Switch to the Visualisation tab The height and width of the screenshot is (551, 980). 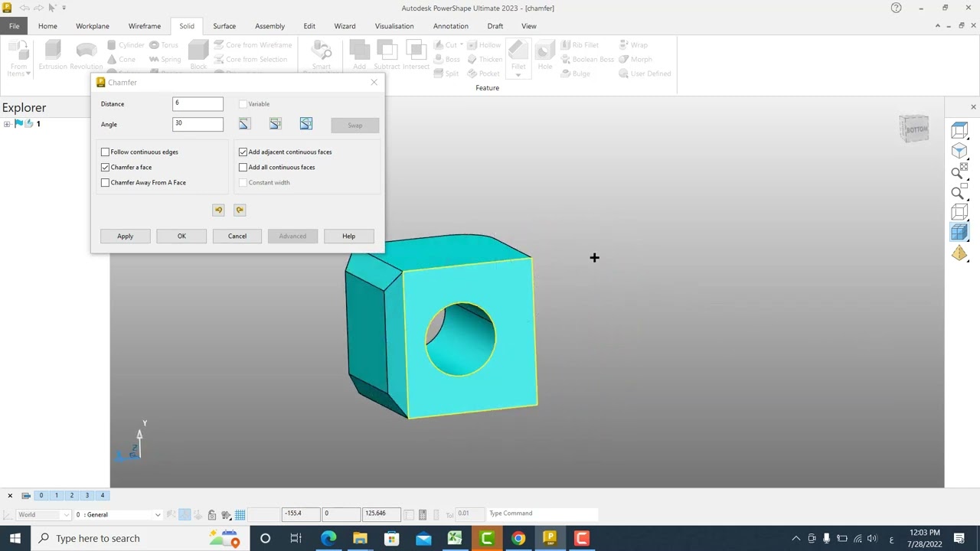pos(394,26)
